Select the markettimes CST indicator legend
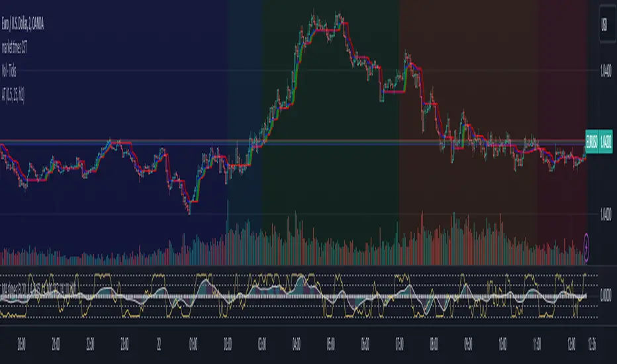This screenshot has height=364, width=617. (x=15, y=48)
